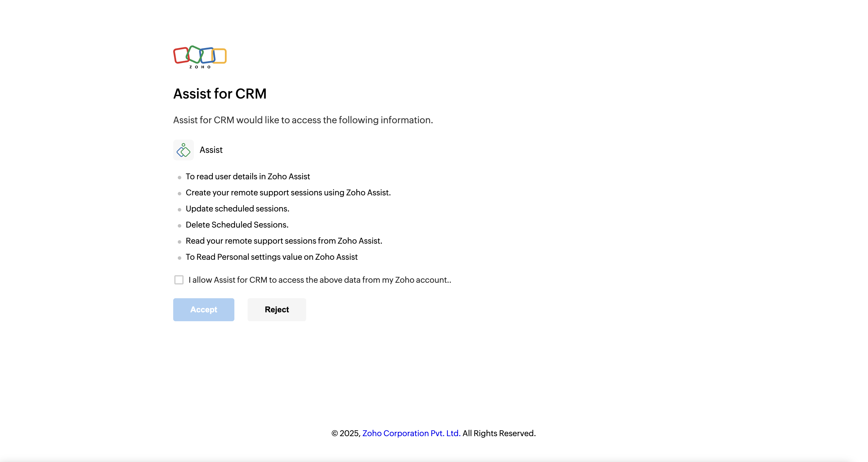Click the Zoho logo

(x=200, y=57)
